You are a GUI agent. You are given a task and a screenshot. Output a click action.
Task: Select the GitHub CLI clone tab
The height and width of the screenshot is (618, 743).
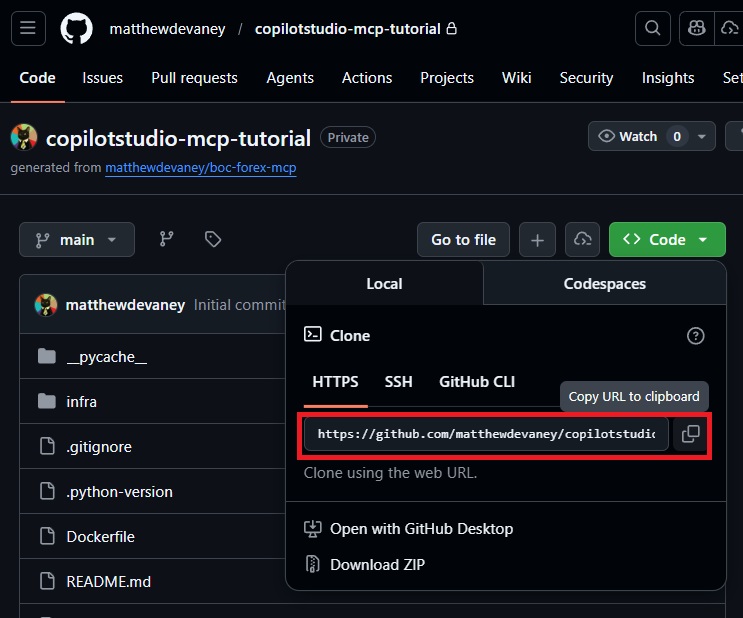click(477, 382)
